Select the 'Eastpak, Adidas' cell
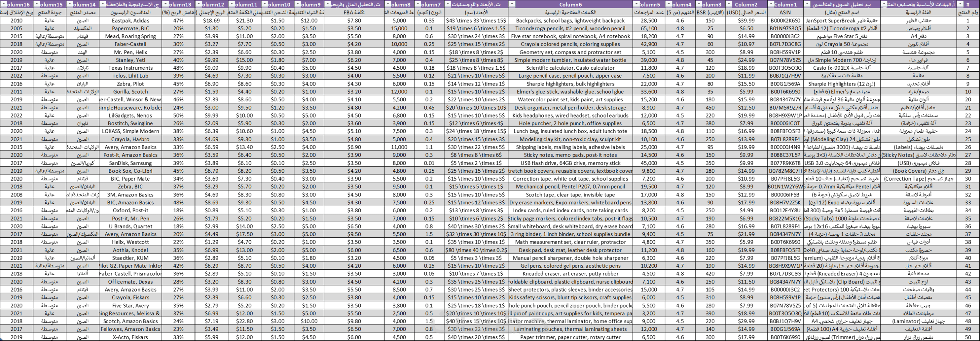 130,20
